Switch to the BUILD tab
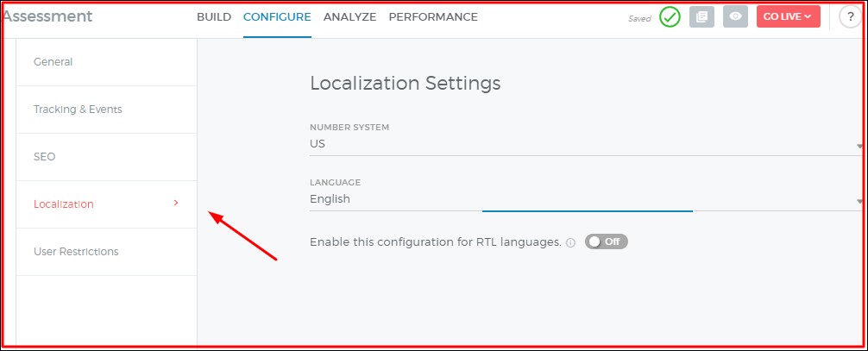 pos(214,17)
